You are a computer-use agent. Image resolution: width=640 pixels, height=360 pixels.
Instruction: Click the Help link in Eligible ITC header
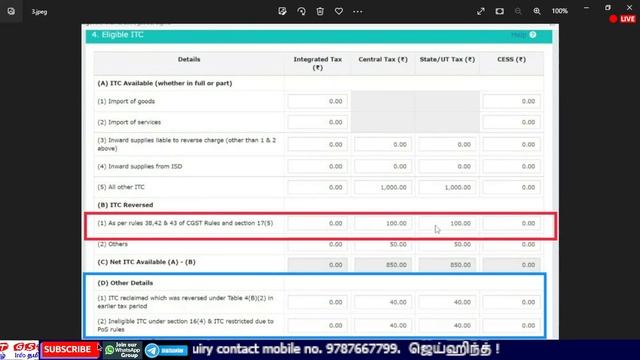(519, 35)
